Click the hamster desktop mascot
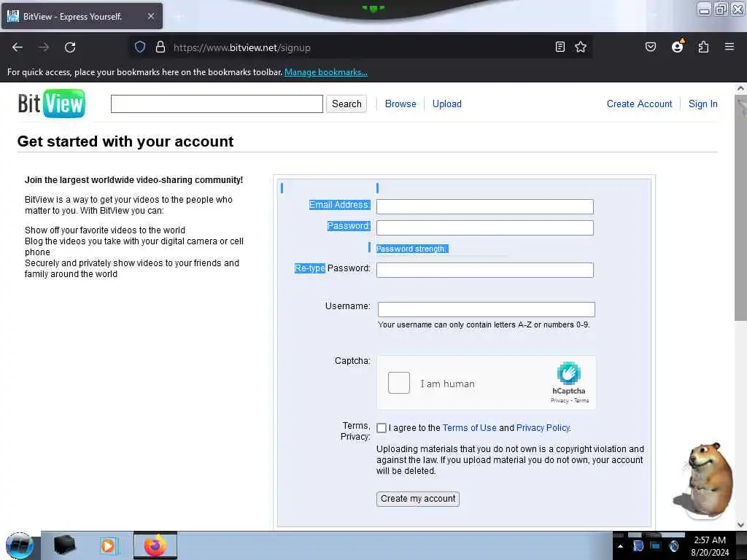The width and height of the screenshot is (747, 560). click(x=705, y=481)
